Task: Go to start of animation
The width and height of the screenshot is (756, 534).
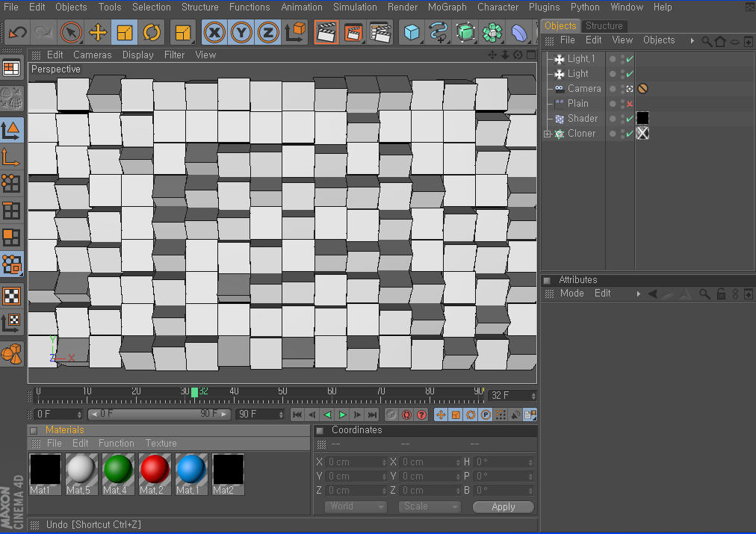Action: [x=297, y=415]
